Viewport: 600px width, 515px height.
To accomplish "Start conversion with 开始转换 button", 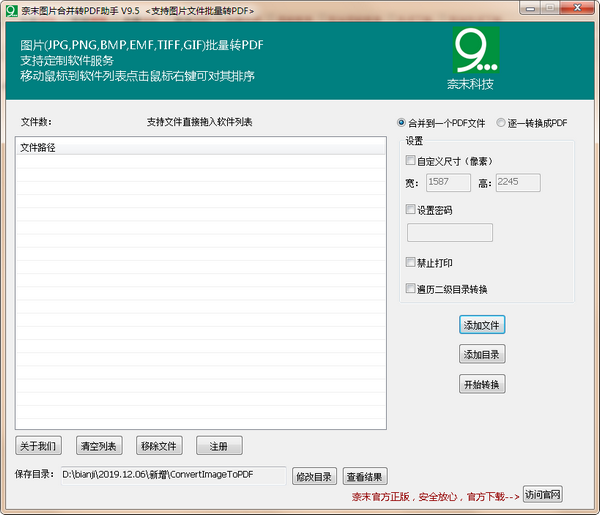I will tap(482, 385).
